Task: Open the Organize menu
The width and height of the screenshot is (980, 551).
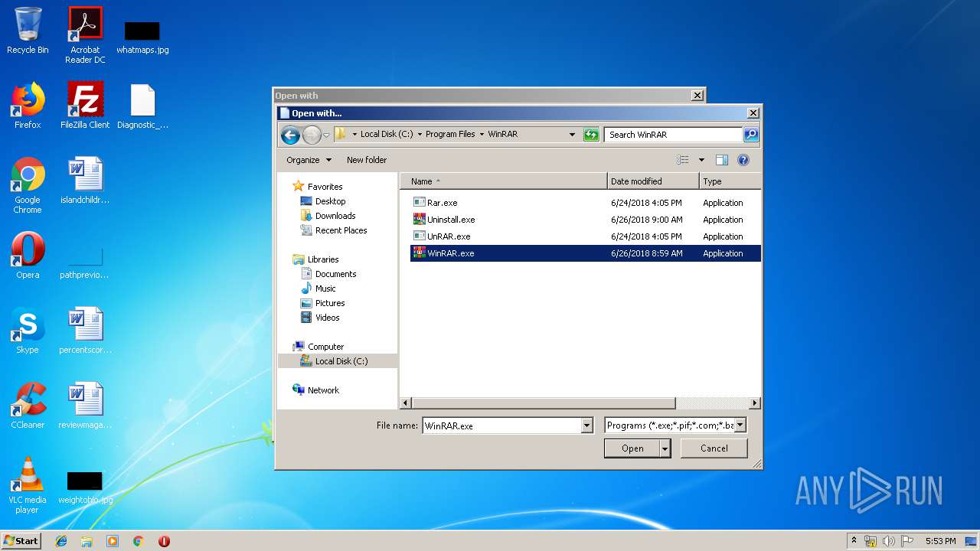Action: (309, 160)
